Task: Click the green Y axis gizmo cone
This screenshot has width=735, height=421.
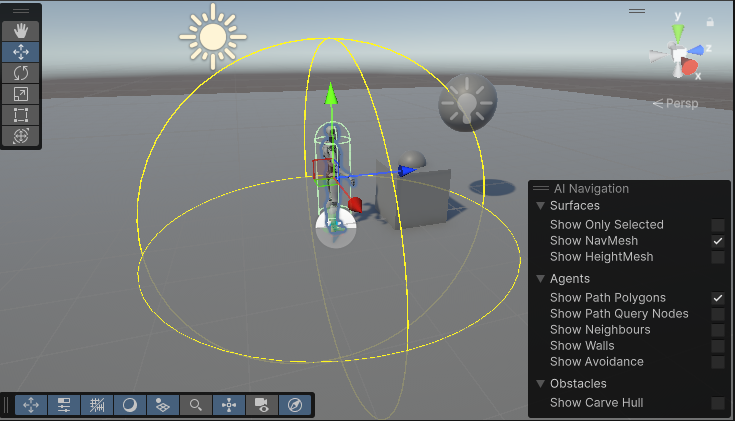Action: [678, 33]
